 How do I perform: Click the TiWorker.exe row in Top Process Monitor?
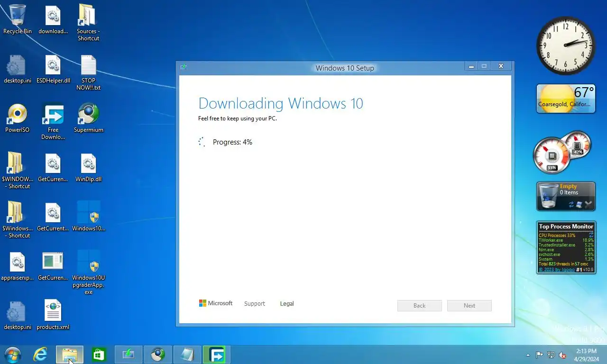pyautogui.click(x=566, y=240)
